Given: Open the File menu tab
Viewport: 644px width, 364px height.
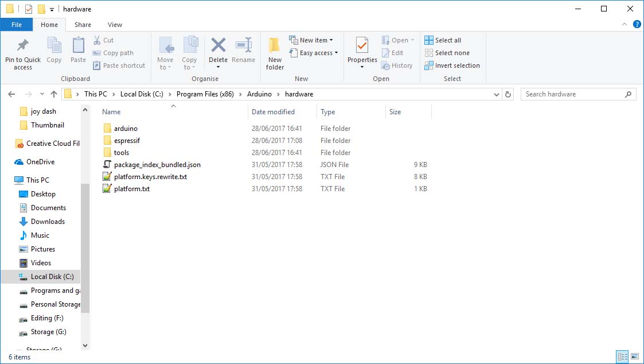Looking at the screenshot, I should click(x=17, y=25).
